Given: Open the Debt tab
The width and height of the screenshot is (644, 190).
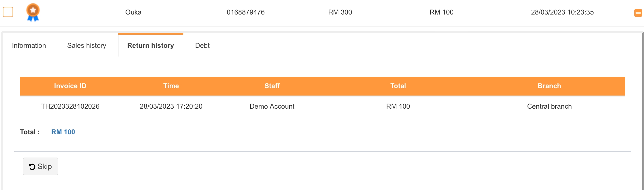Looking at the screenshot, I should tap(202, 46).
